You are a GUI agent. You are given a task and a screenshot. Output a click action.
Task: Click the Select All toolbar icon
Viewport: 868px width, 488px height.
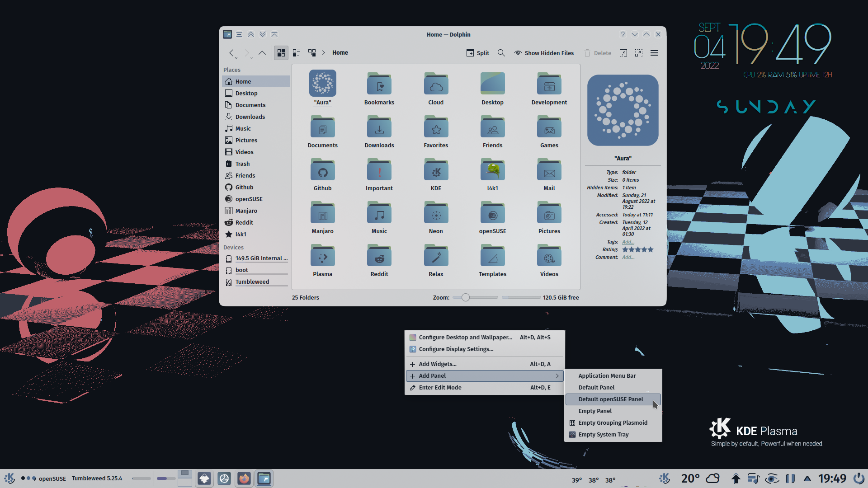click(x=623, y=53)
